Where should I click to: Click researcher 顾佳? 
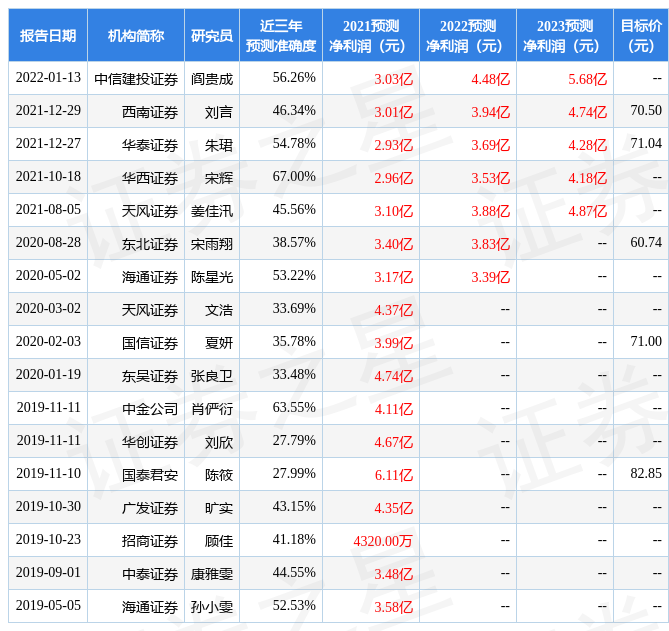(219, 541)
